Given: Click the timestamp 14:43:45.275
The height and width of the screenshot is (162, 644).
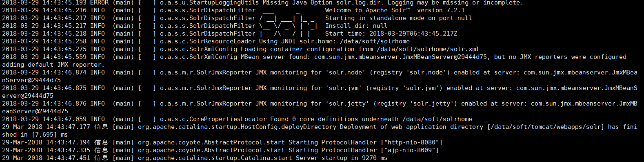Looking at the screenshot, I should click(64, 49).
